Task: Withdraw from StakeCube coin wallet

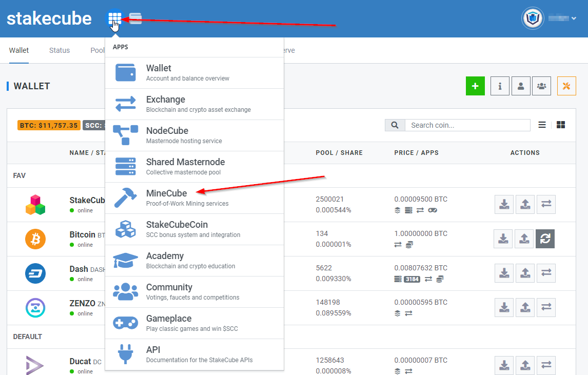Action: (525, 204)
